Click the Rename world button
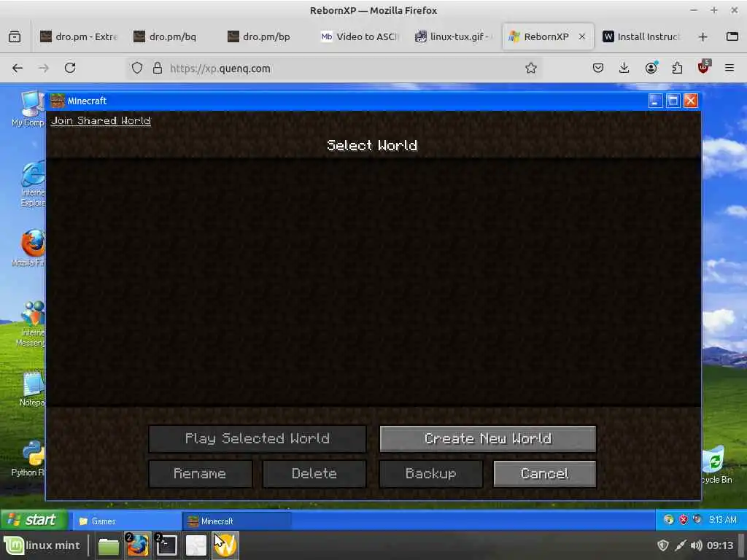The width and height of the screenshot is (747, 560). click(200, 473)
